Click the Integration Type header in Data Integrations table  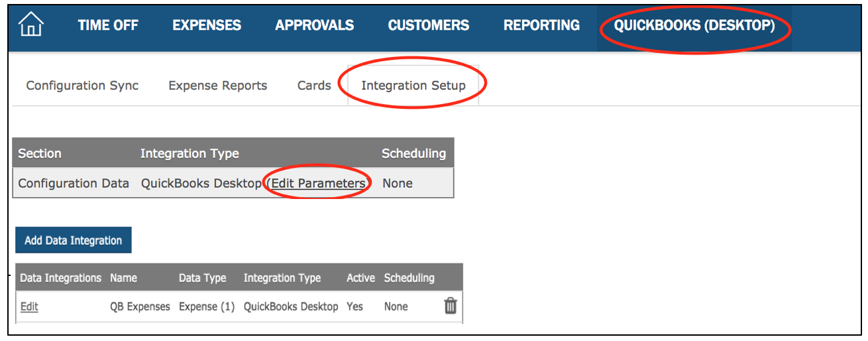[282, 278]
